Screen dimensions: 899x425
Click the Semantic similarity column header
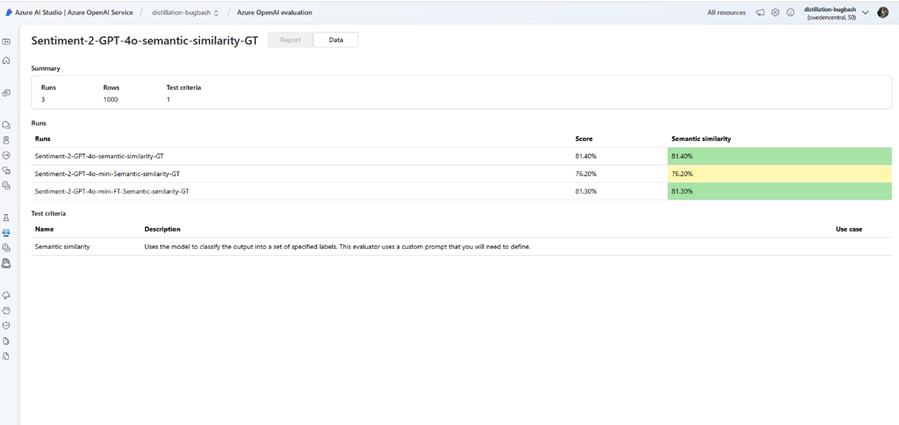coord(701,139)
